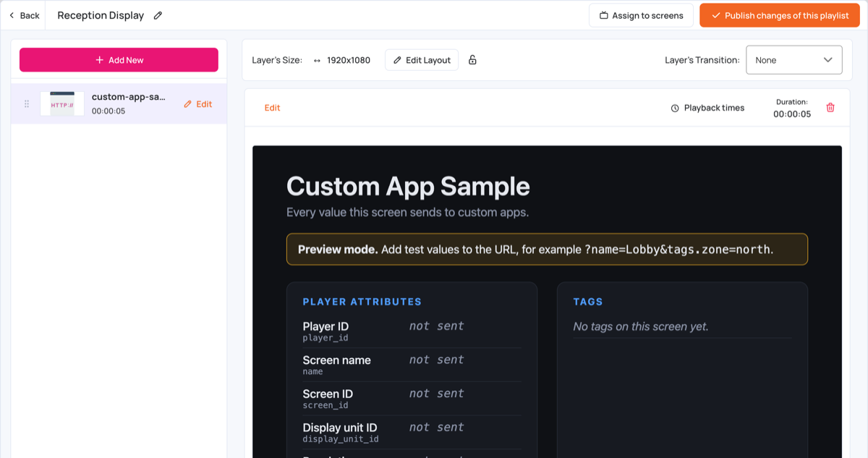Delete item with the trash icon
868x458 pixels.
[x=830, y=108]
